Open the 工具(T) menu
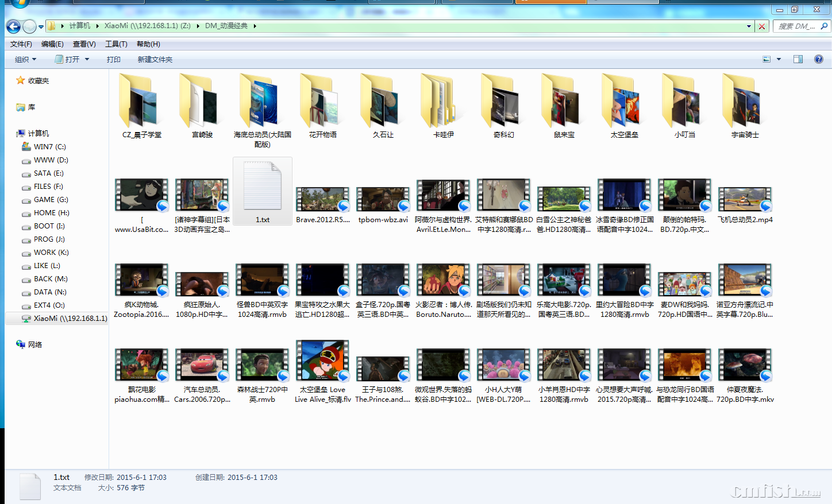 click(x=116, y=44)
